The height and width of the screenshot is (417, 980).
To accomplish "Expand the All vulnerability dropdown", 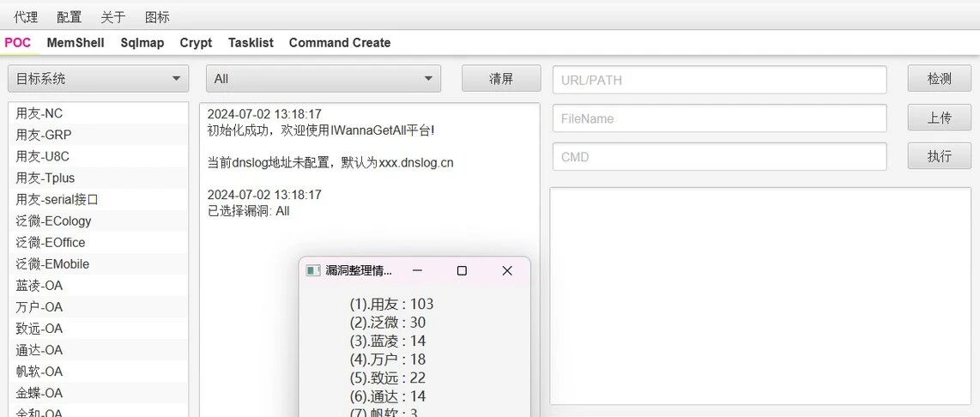I will [x=324, y=79].
